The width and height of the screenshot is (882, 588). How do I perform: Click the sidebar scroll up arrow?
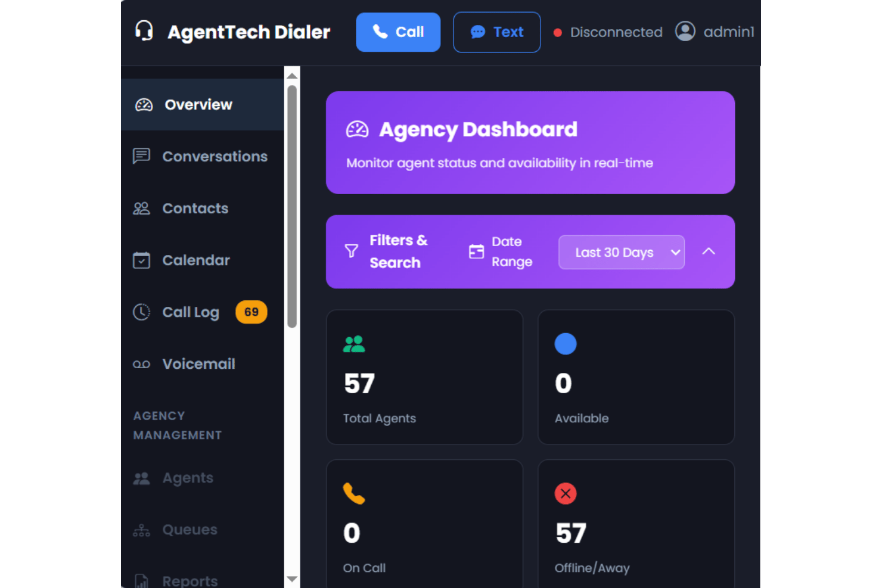292,76
